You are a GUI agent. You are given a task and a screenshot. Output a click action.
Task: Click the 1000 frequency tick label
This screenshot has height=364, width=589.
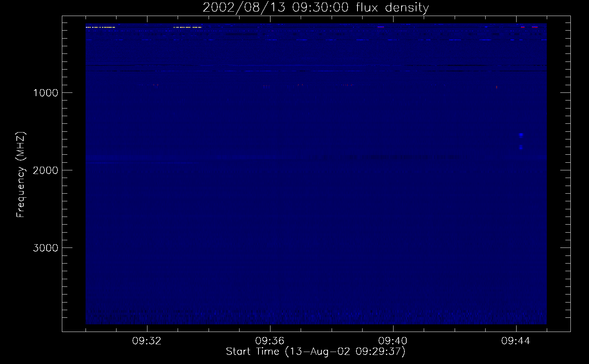pos(46,93)
